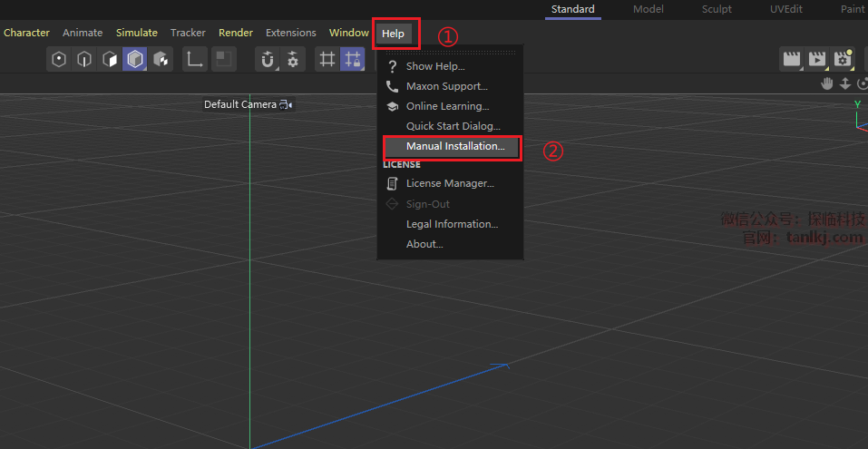Switch to the Sculpt layout tab
Image resolution: width=868 pixels, height=449 pixels.
point(717,9)
